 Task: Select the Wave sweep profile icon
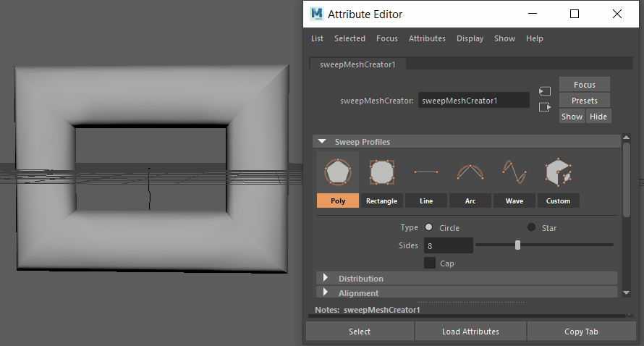[x=514, y=172]
